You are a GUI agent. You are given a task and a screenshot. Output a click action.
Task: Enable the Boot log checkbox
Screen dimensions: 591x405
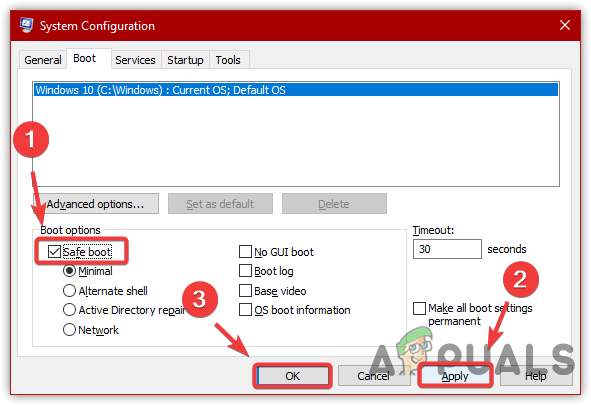tap(245, 271)
